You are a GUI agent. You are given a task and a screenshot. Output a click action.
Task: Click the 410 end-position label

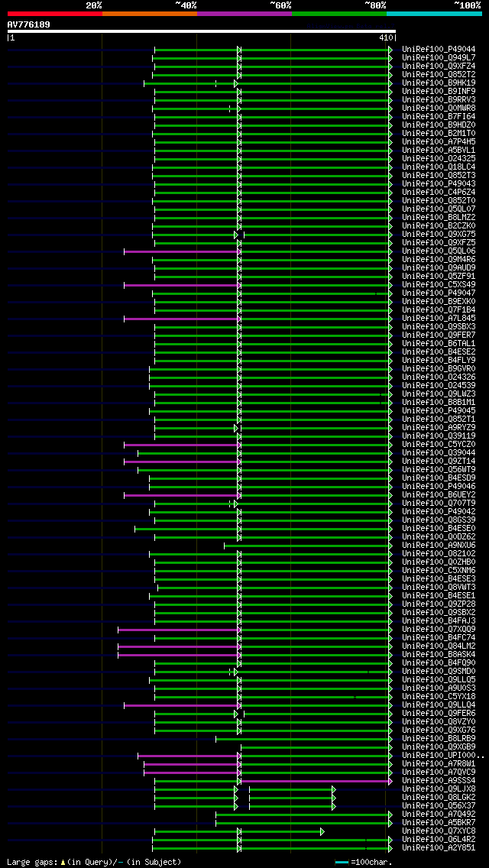386,37
